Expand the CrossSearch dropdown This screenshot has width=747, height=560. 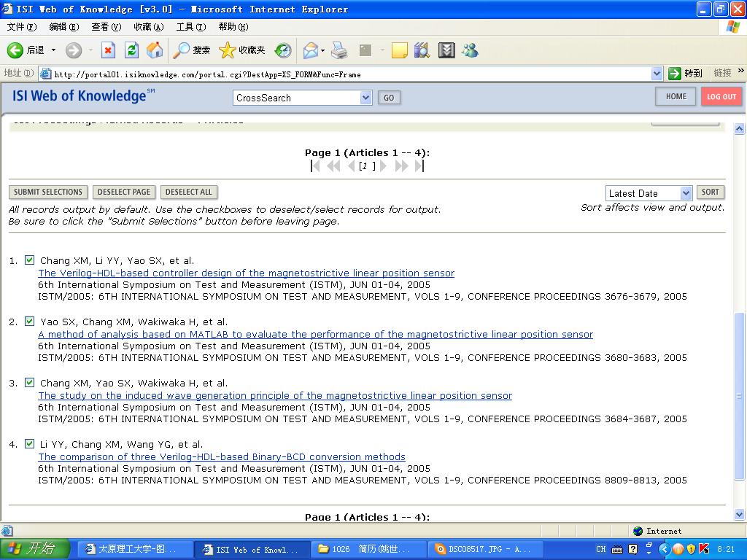pos(365,98)
